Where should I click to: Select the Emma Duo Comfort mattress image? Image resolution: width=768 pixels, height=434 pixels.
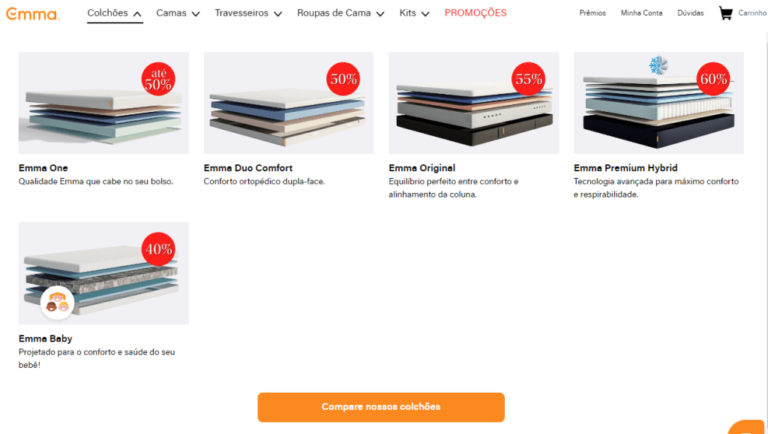[288, 103]
